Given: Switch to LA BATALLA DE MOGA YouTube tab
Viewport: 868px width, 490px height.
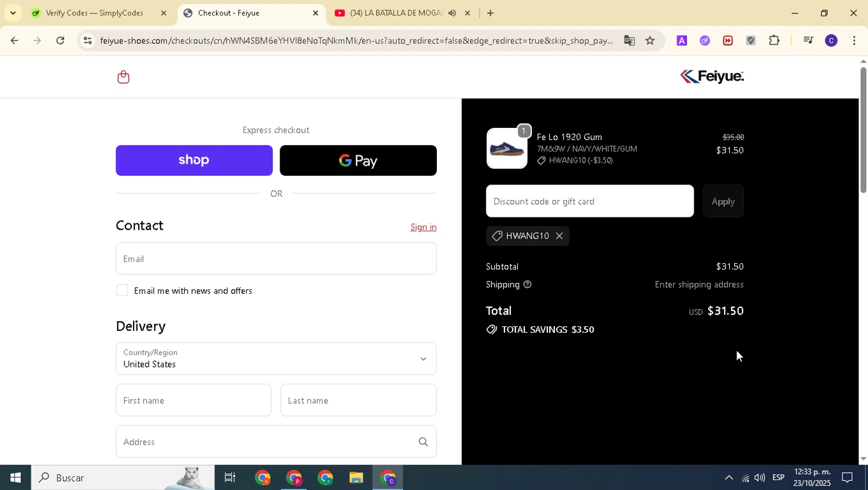Looking at the screenshot, I should point(396,13).
